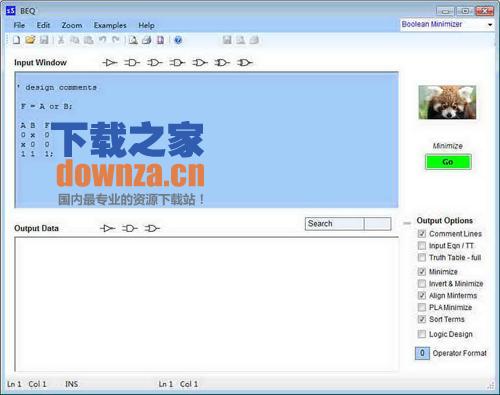Open the Zoom menu
The image size is (500, 395).
[72, 25]
